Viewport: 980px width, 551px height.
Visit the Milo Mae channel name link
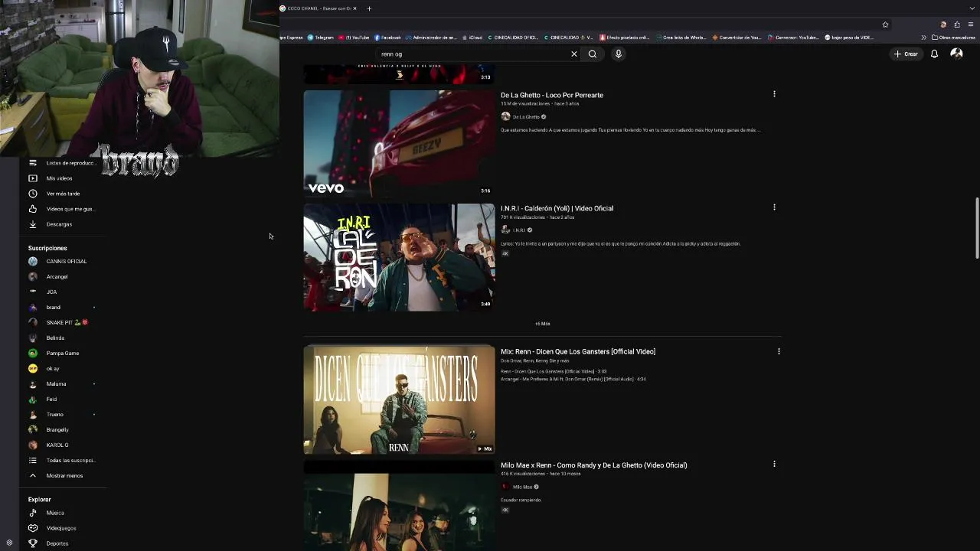coord(522,487)
